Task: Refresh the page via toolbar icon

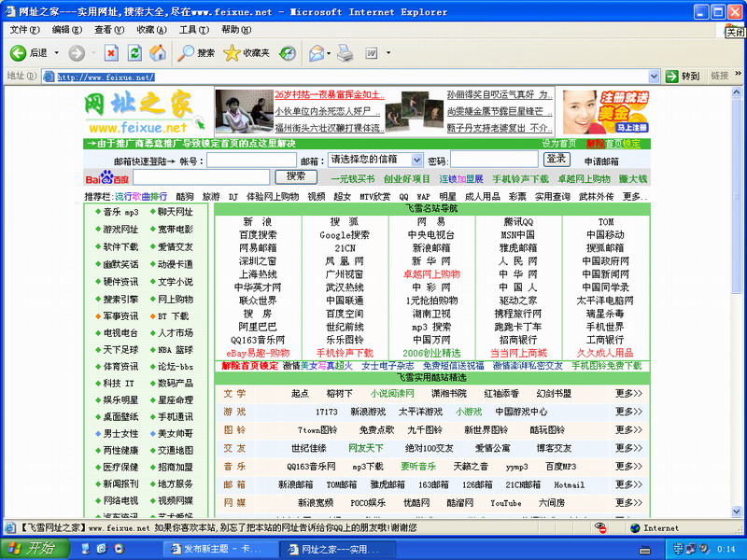Action: click(134, 53)
